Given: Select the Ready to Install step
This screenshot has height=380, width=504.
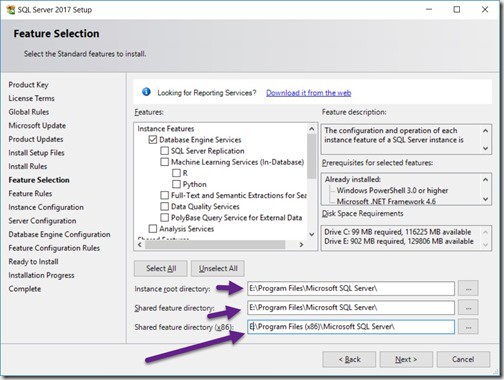Looking at the screenshot, I should [33, 262].
